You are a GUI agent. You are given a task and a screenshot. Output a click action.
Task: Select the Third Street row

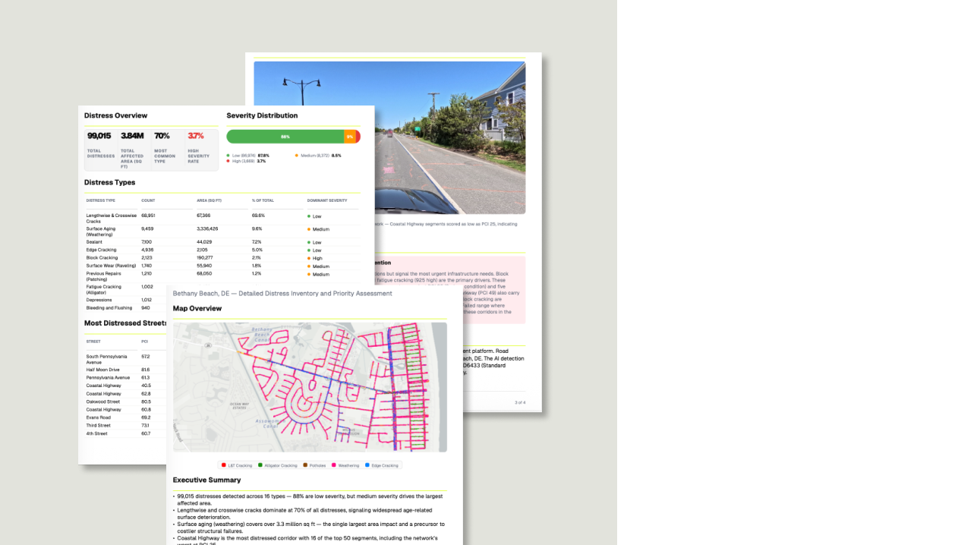click(x=125, y=426)
